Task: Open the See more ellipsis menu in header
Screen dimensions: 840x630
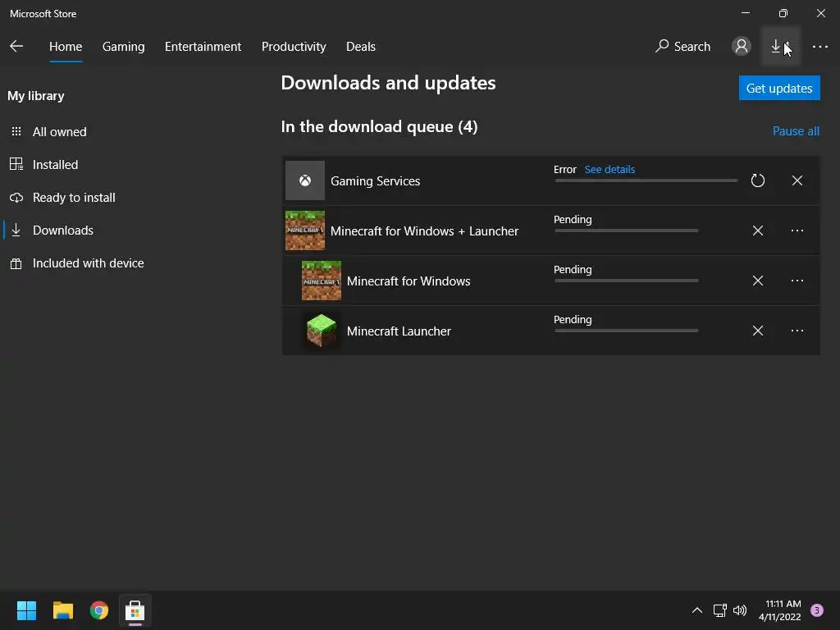Action: pyautogui.click(x=820, y=47)
